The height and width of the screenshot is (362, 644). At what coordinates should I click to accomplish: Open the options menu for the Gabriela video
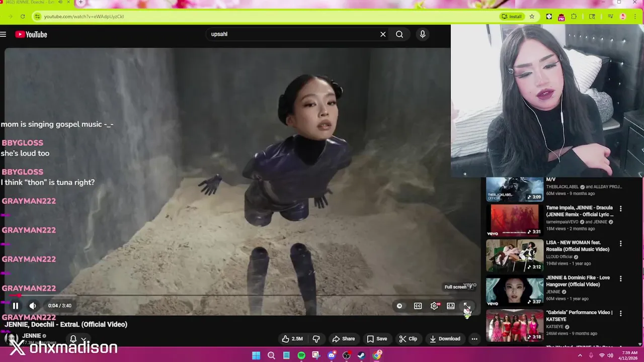[620, 313]
